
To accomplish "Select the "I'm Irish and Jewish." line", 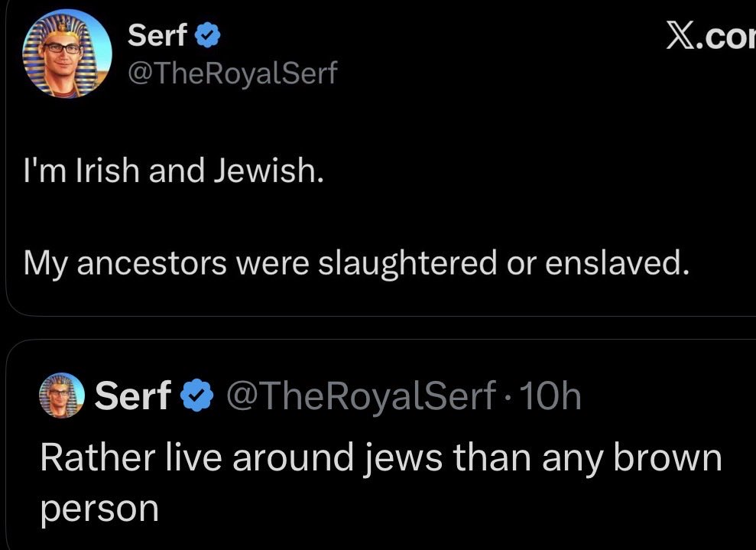I will tap(174, 171).
